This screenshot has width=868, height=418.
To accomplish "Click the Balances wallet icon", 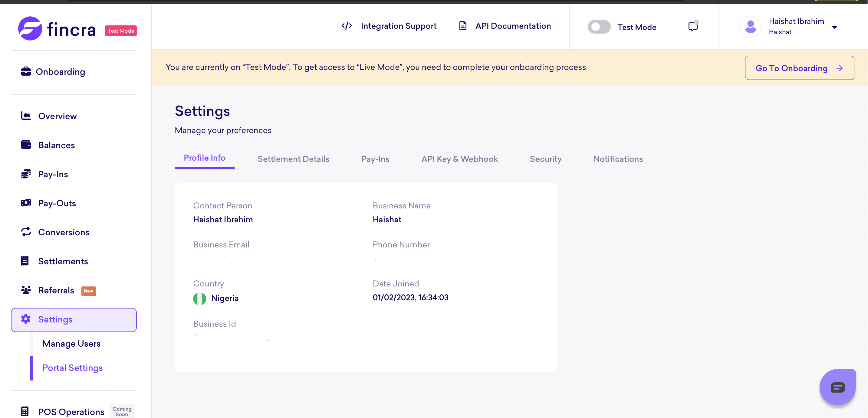I will [26, 145].
